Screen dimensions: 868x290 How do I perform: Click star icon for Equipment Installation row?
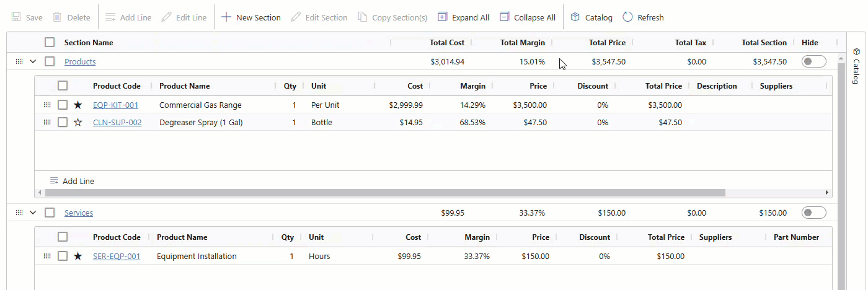pos(78,257)
